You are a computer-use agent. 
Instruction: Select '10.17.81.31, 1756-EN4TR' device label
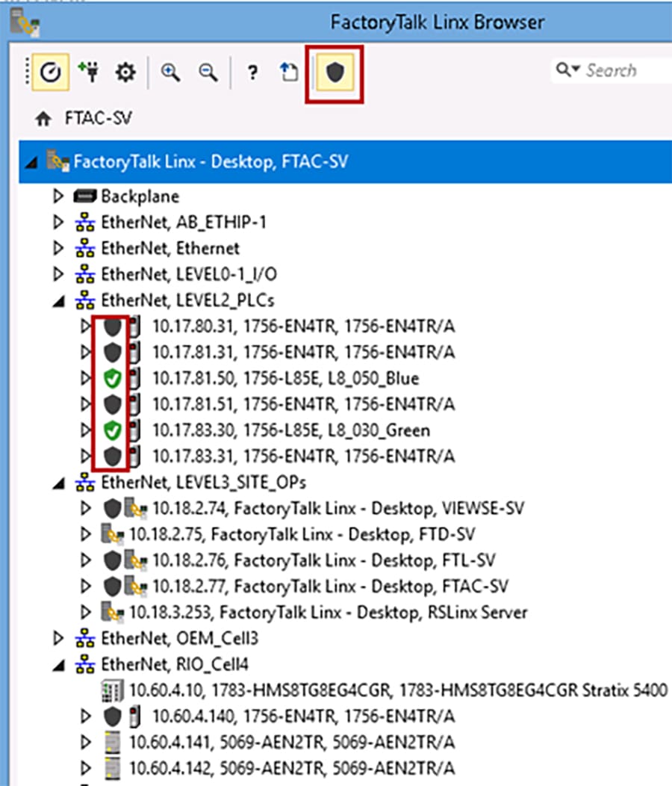coord(304,353)
